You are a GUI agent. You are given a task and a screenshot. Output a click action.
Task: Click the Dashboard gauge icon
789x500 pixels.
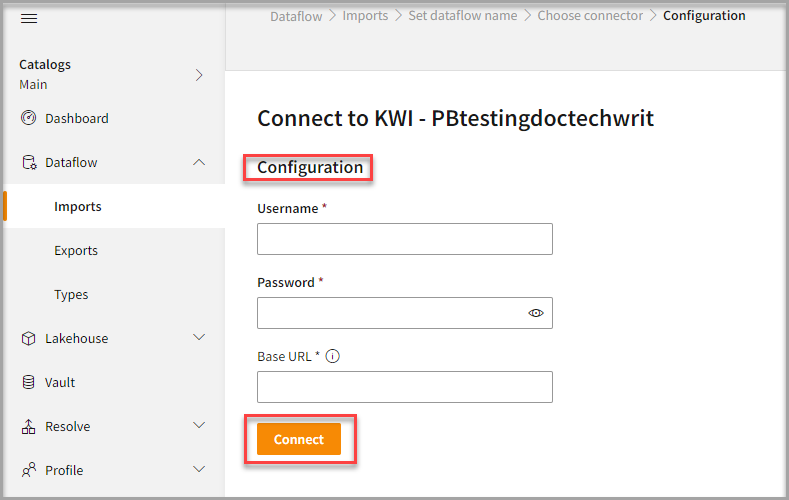pos(28,119)
